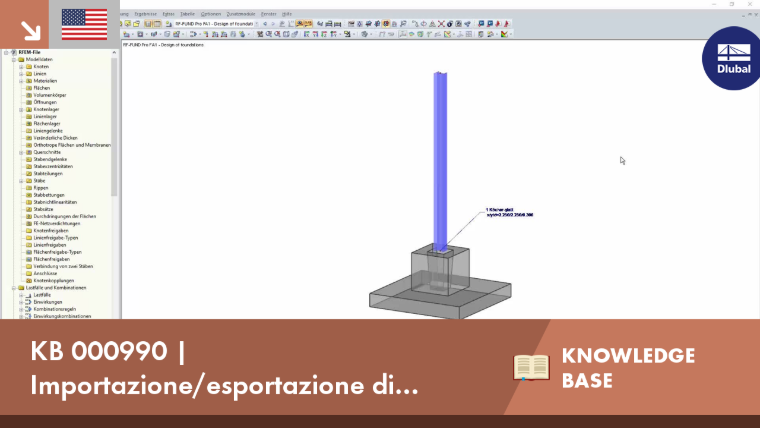Click the white diagonal arrow icon
The image size is (760, 428).
click(x=30, y=31)
